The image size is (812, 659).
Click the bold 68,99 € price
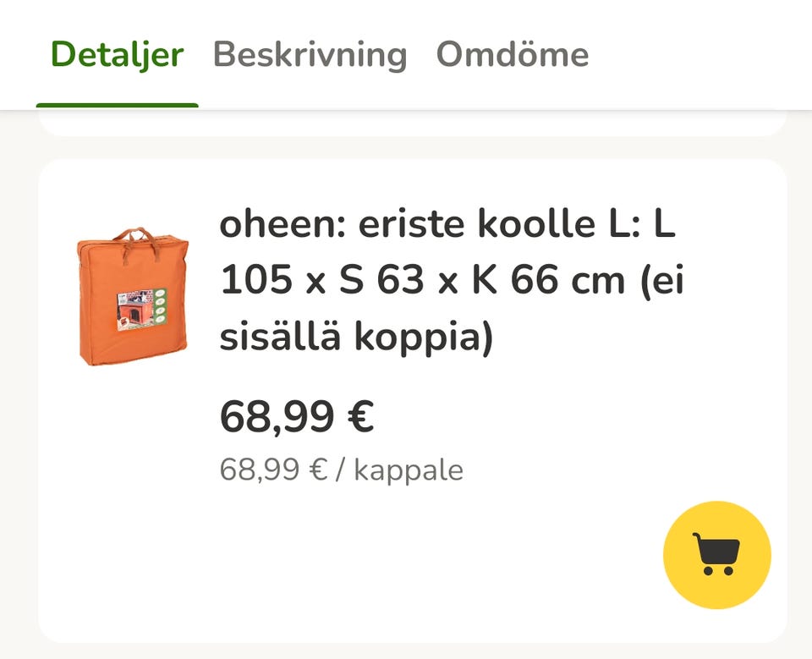click(296, 416)
